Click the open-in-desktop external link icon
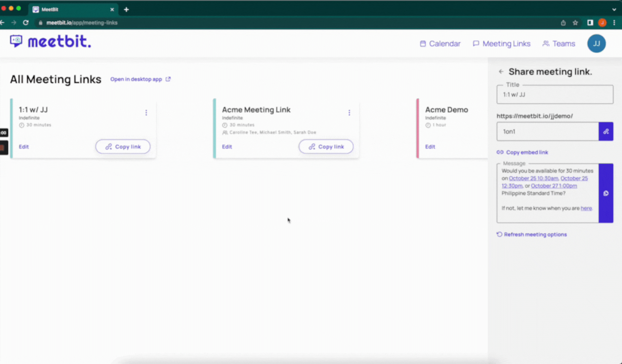This screenshot has height=364, width=622. click(168, 79)
